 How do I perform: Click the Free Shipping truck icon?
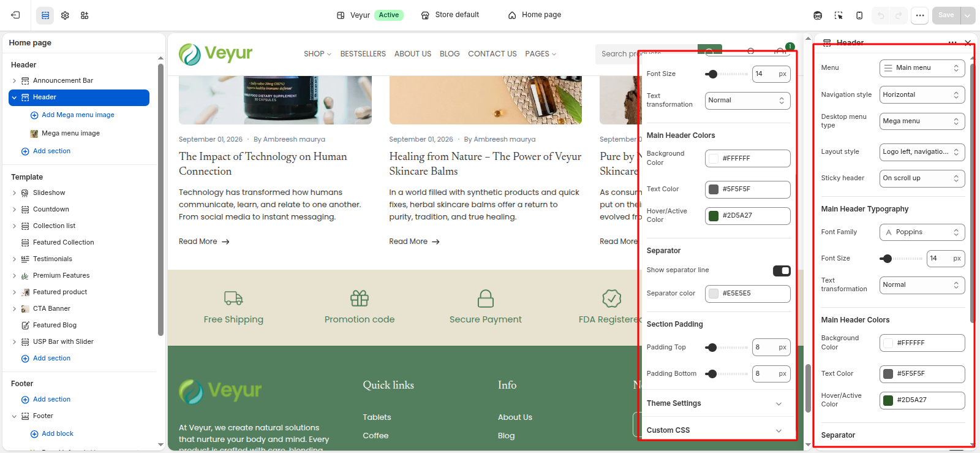pyautogui.click(x=233, y=299)
